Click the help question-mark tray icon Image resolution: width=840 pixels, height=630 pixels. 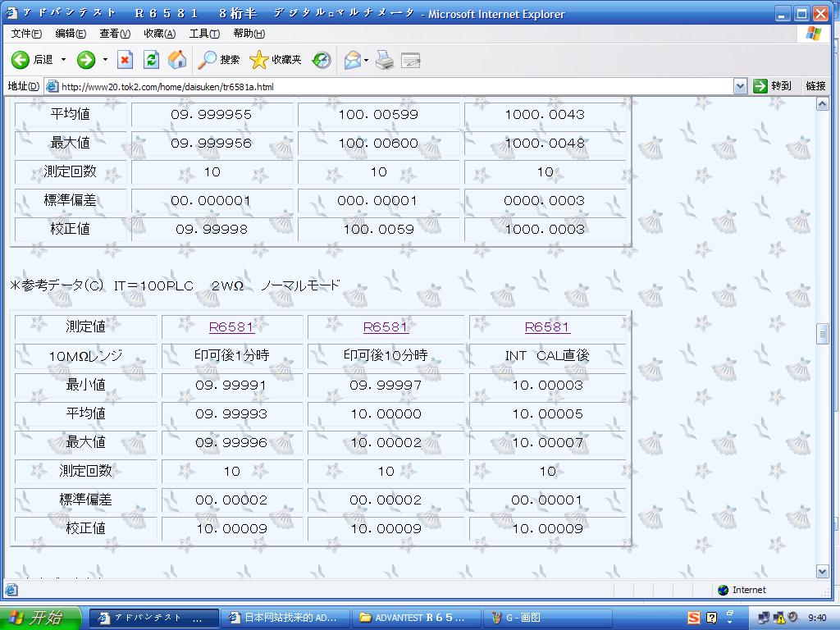click(711, 618)
